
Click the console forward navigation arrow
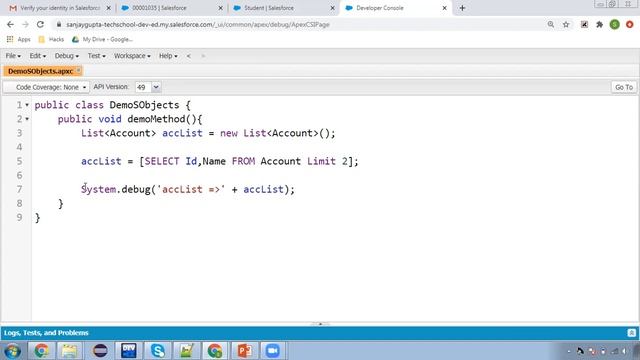[203, 56]
